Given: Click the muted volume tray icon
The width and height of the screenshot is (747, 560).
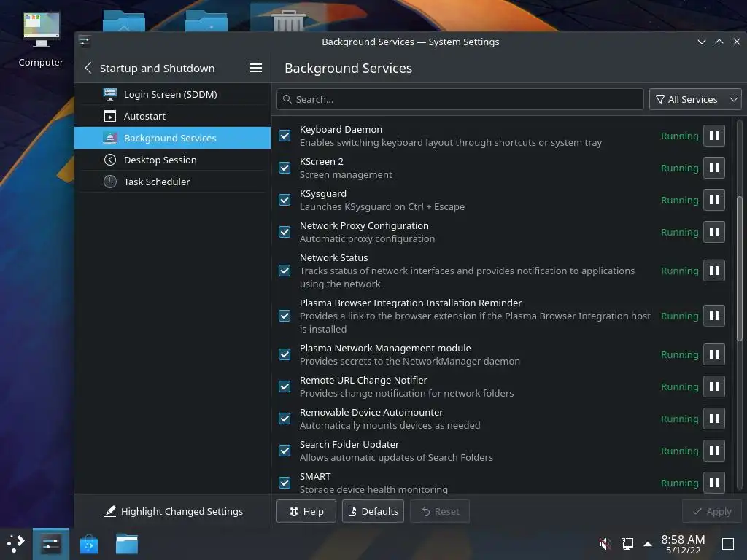Looking at the screenshot, I should pyautogui.click(x=605, y=543).
